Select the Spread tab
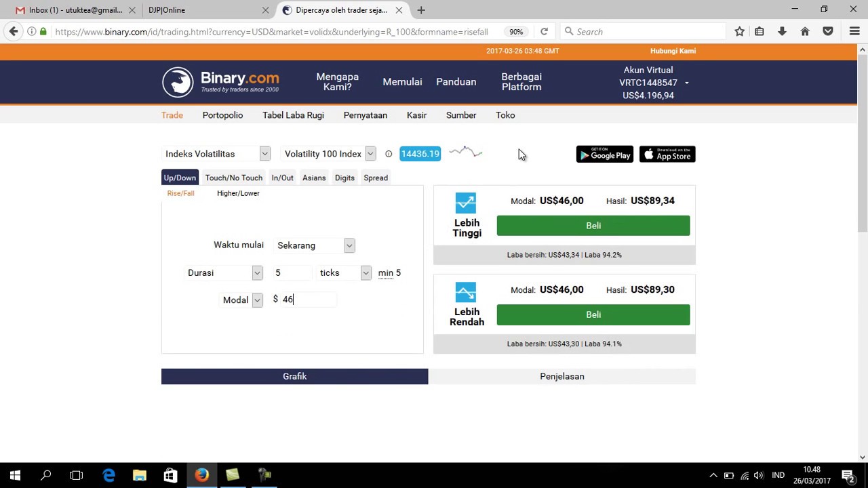Image resolution: width=868 pixels, height=488 pixels. pos(376,178)
